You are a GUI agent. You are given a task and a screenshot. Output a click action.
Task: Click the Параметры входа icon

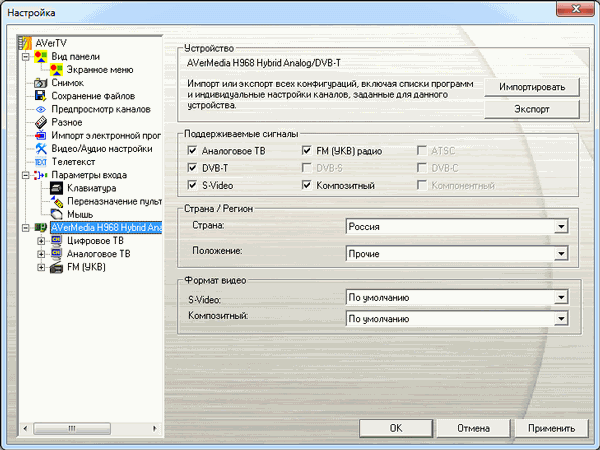[41, 175]
